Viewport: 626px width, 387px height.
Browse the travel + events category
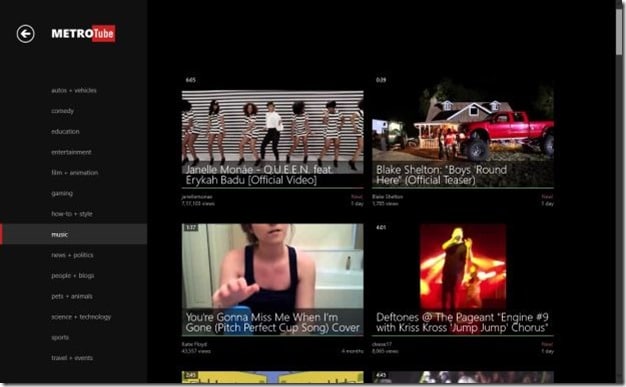tap(72, 358)
